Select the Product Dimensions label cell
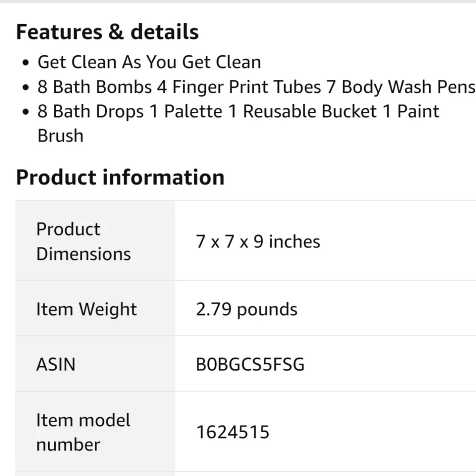Viewport: 476px width, 476px height. point(95,241)
